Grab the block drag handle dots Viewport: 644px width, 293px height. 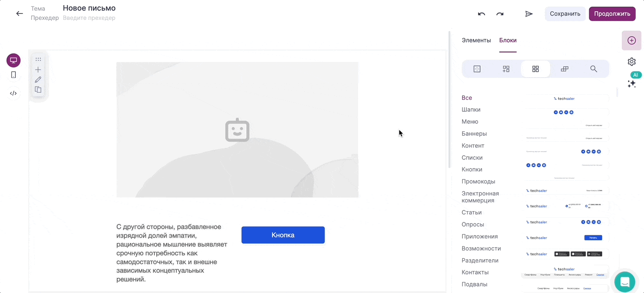click(x=38, y=59)
